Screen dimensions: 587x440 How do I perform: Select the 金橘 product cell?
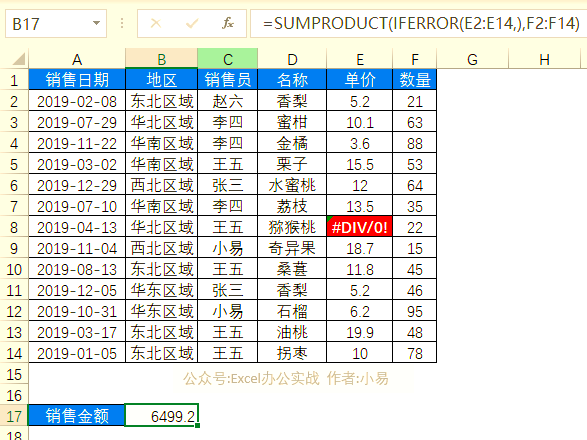(x=292, y=142)
